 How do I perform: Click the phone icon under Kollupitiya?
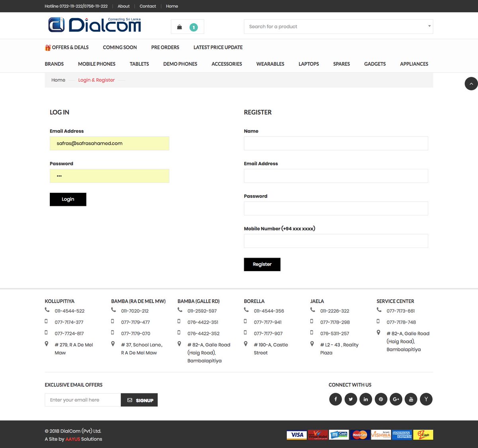[x=47, y=310]
